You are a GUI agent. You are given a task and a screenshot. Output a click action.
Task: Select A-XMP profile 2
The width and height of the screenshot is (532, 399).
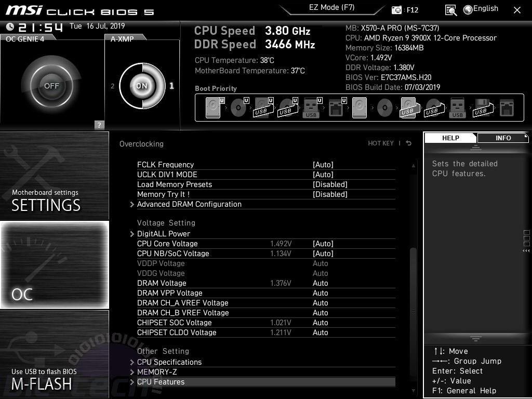[x=112, y=86]
